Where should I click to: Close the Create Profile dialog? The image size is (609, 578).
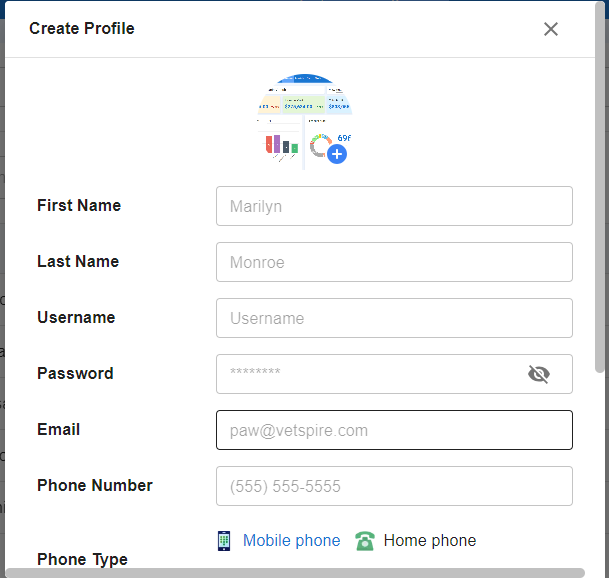[551, 29]
